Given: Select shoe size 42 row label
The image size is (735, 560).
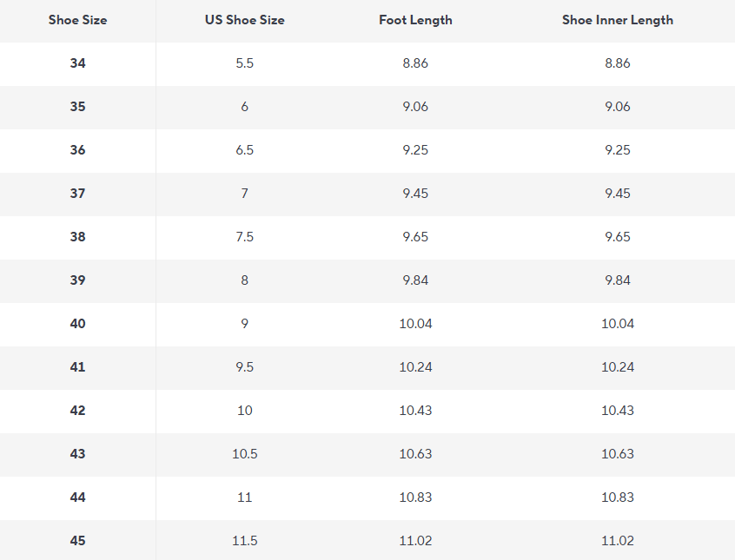Looking at the screenshot, I should point(78,411).
